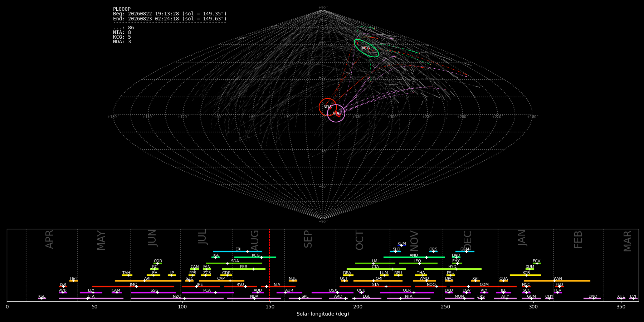The width and height of the screenshot is (644, 322).
Task: Select the LYR shower marker in timeline
Action: point(63,287)
